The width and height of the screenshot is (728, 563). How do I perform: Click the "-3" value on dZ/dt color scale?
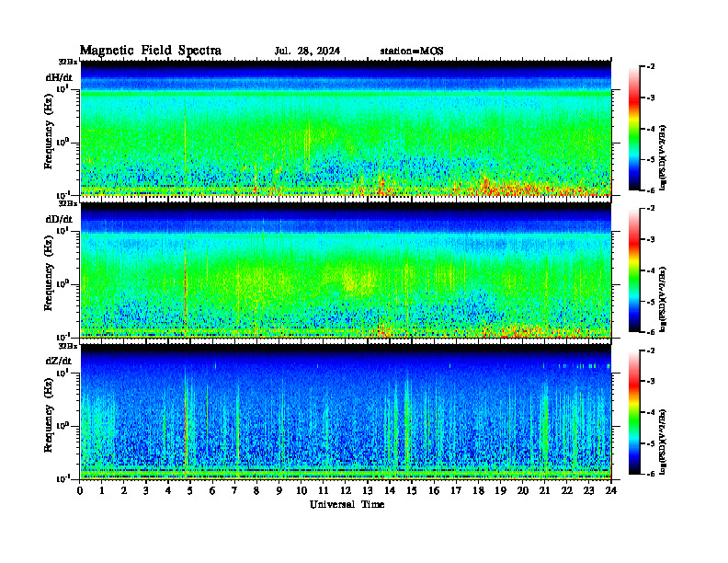coord(651,382)
